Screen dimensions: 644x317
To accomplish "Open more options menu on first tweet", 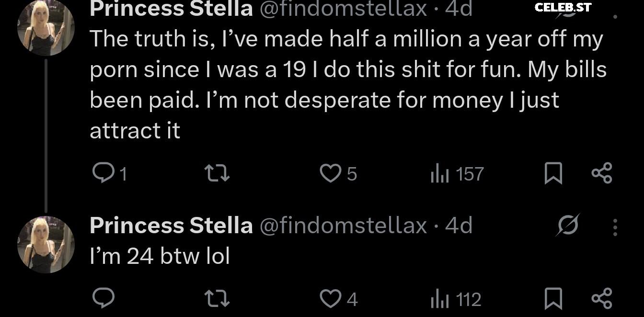I will (615, 17).
